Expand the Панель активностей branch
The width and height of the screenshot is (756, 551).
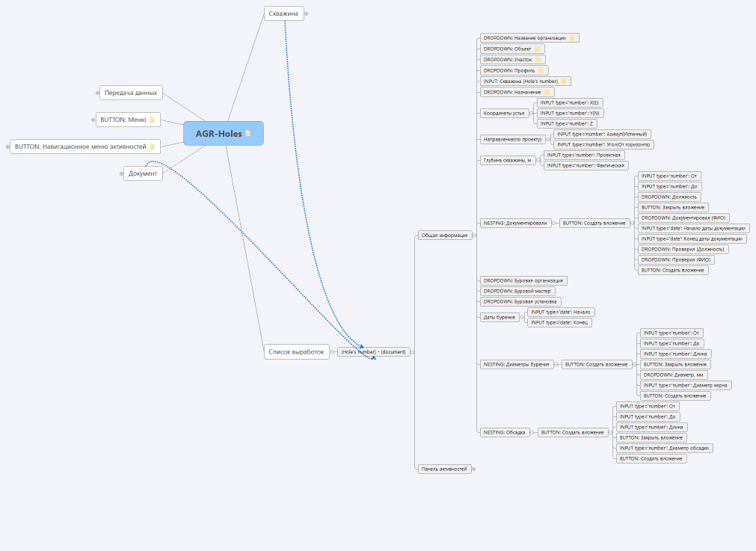pyautogui.click(x=473, y=470)
